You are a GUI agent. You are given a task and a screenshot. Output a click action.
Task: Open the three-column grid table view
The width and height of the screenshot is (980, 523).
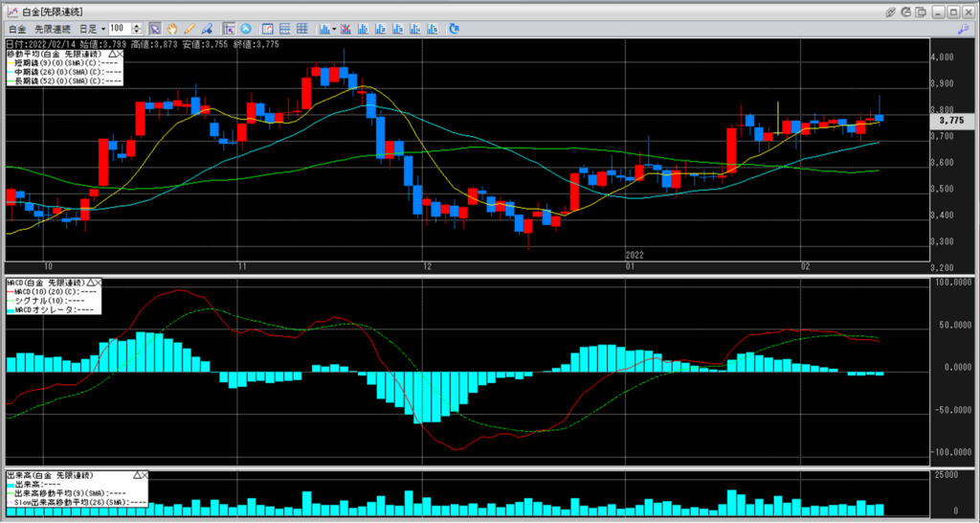point(303,29)
